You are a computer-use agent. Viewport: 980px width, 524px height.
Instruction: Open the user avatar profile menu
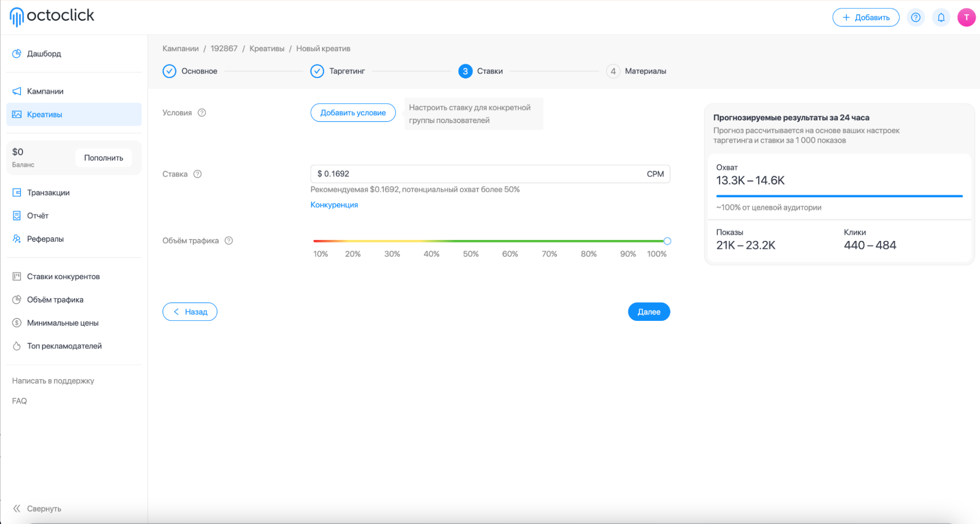(966, 18)
